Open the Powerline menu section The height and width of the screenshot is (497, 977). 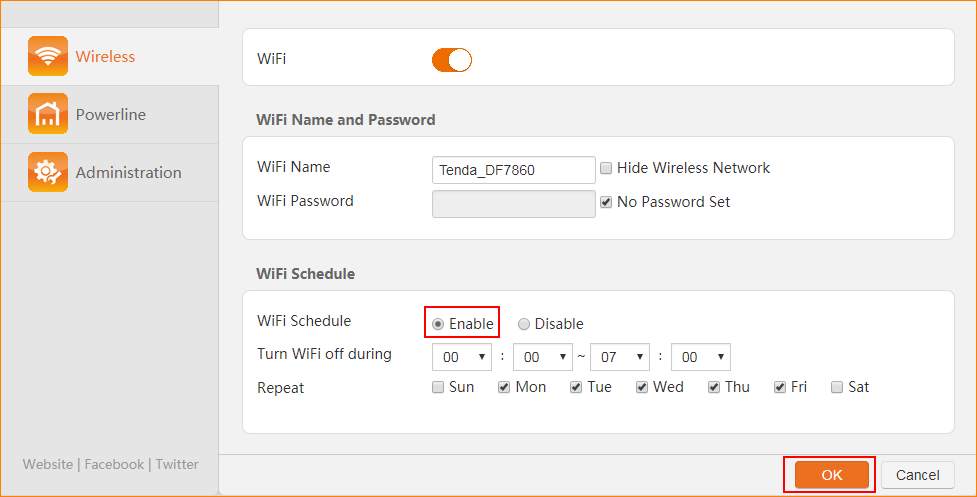(110, 115)
